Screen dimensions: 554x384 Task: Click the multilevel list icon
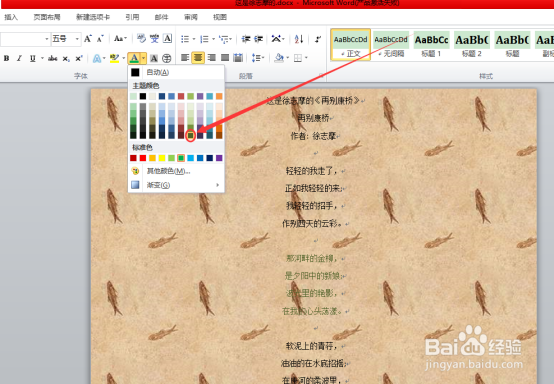click(x=223, y=39)
